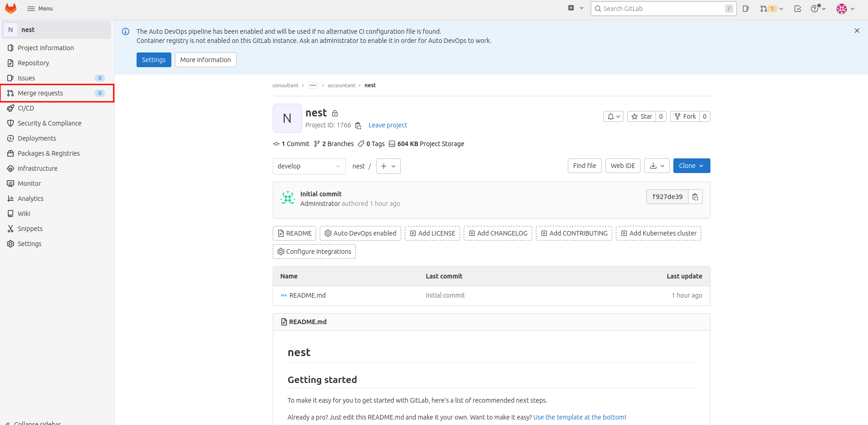Copy the project ID icon
The width and height of the screenshot is (868, 425).
(x=358, y=126)
